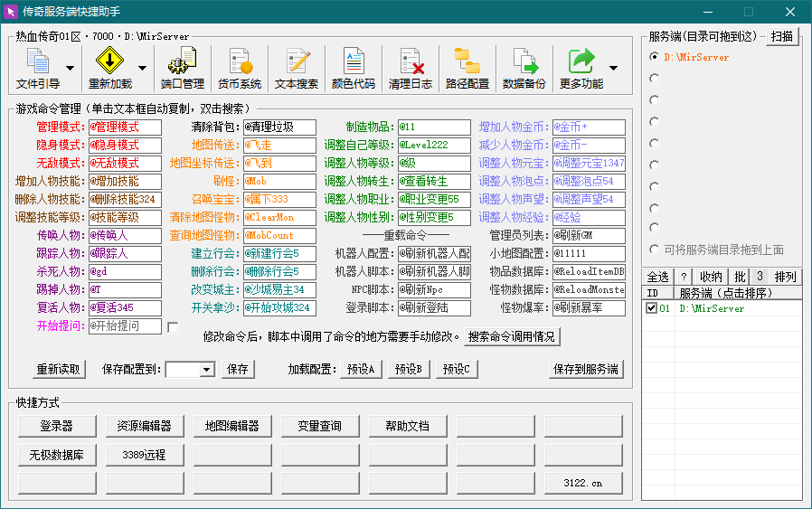The image size is (812, 509).
Task: Click the 数据备份 data backup icon
Action: point(524,69)
